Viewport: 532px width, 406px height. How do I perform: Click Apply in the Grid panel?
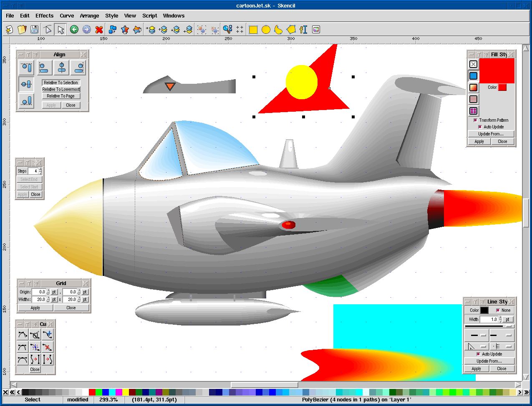tap(35, 308)
